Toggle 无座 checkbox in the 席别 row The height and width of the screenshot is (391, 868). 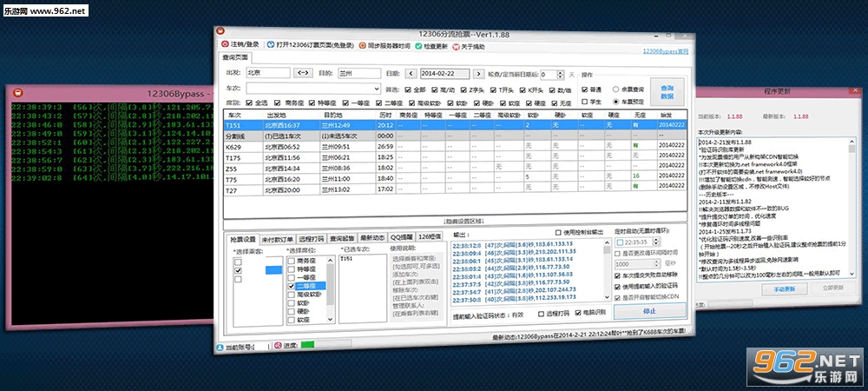[553, 103]
